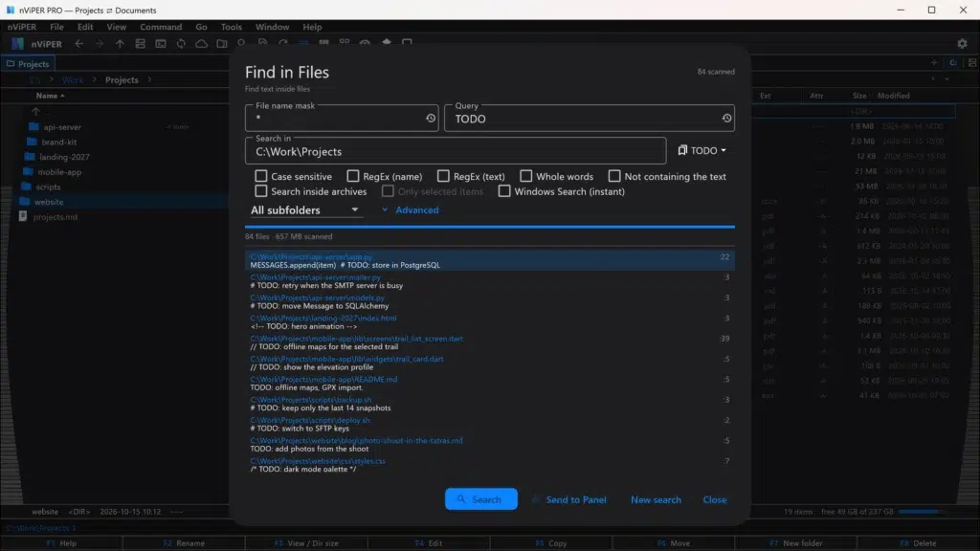The width and height of the screenshot is (980, 551).
Task: Click the forward navigation arrow in toolbar
Action: 100,44
